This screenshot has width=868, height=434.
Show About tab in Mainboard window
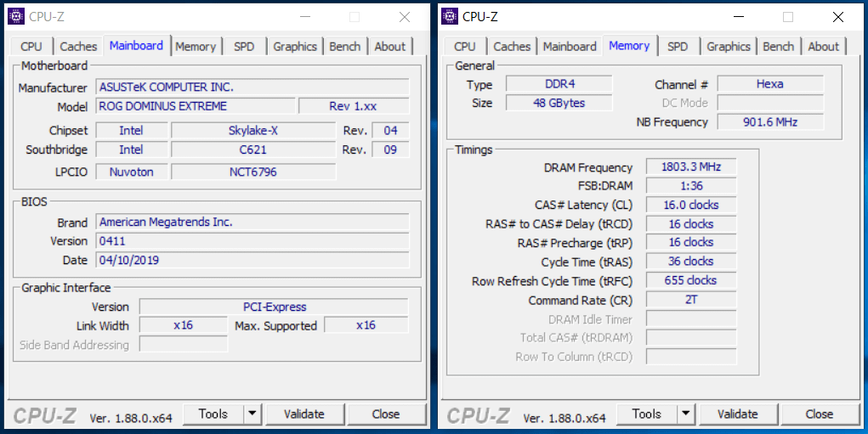pyautogui.click(x=390, y=47)
